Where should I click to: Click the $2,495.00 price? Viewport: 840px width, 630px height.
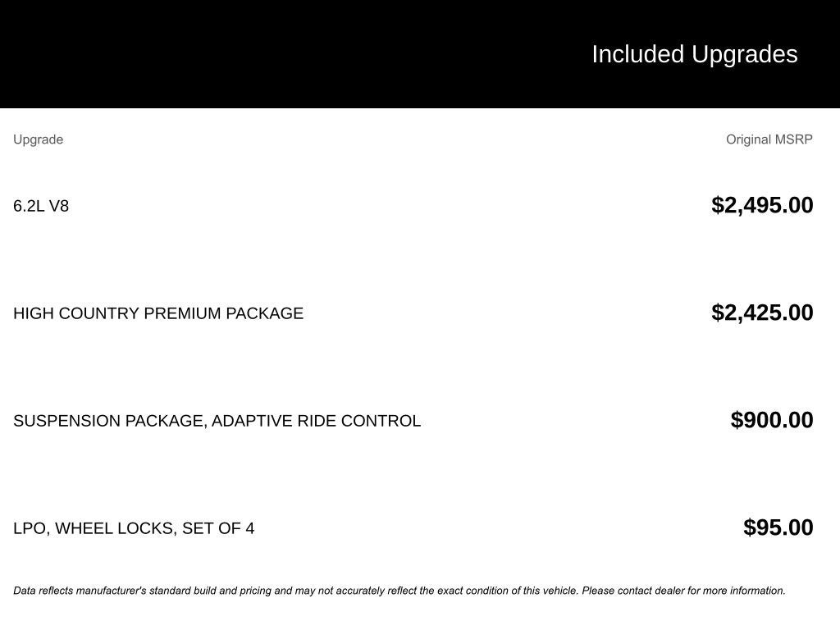click(762, 205)
